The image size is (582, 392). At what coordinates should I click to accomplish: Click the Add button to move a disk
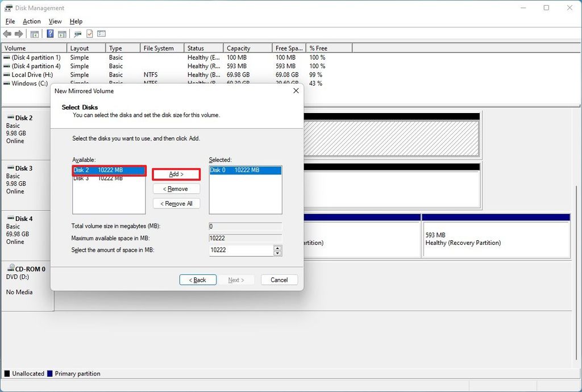click(x=176, y=174)
